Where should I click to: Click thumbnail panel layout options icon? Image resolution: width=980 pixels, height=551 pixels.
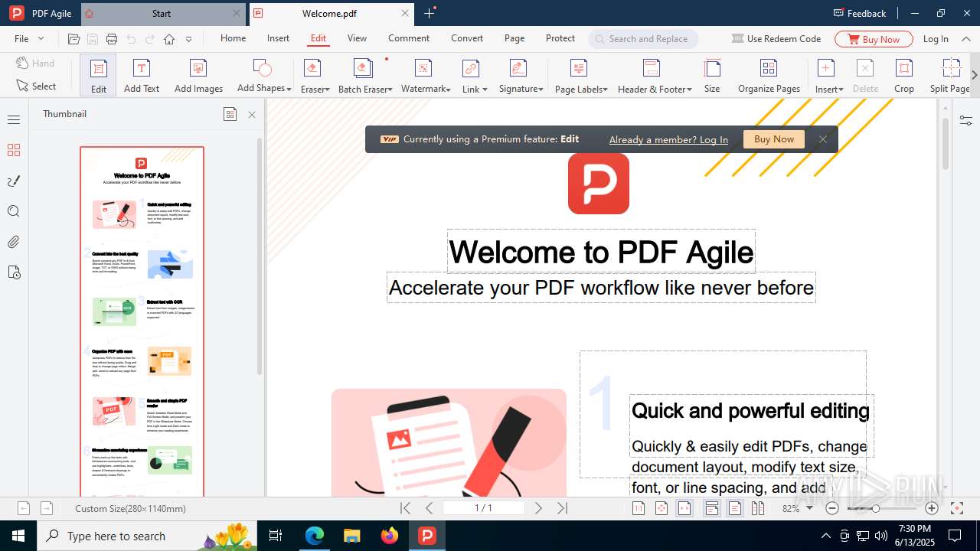pyautogui.click(x=230, y=114)
